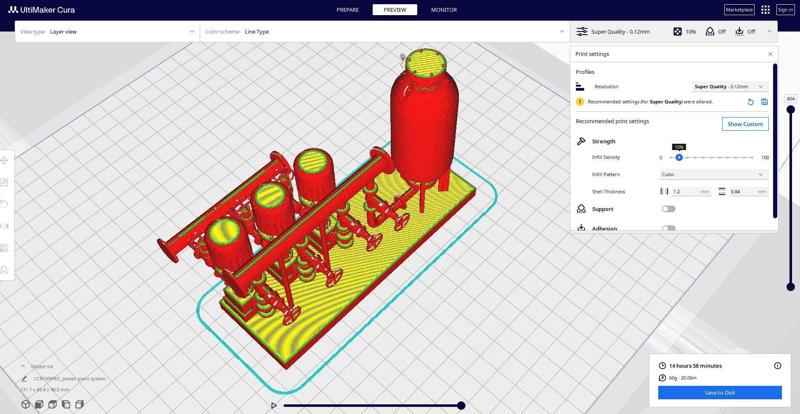
Task: Enable the Adhesion toggle
Action: click(668, 228)
